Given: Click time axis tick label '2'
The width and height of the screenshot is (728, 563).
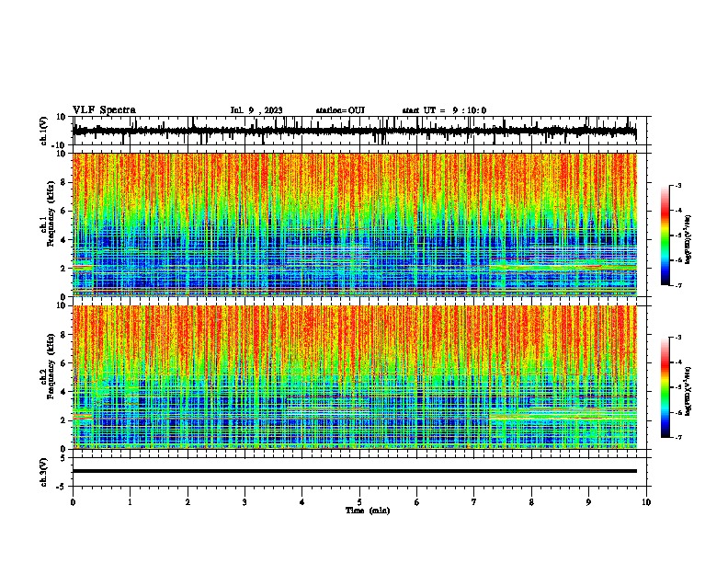Looking at the screenshot, I should pos(188,502).
